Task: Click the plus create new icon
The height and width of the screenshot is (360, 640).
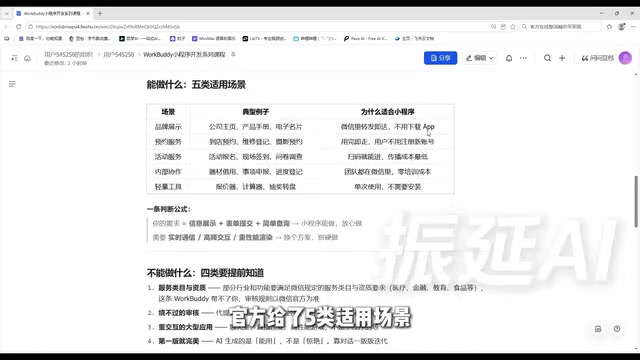Action: [x=562, y=58]
